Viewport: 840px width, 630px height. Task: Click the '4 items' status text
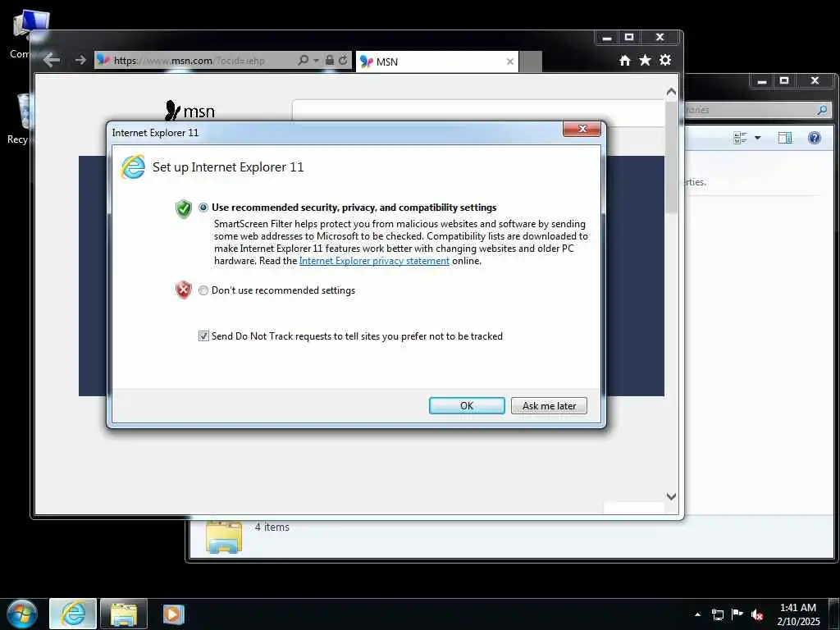pyautogui.click(x=272, y=527)
